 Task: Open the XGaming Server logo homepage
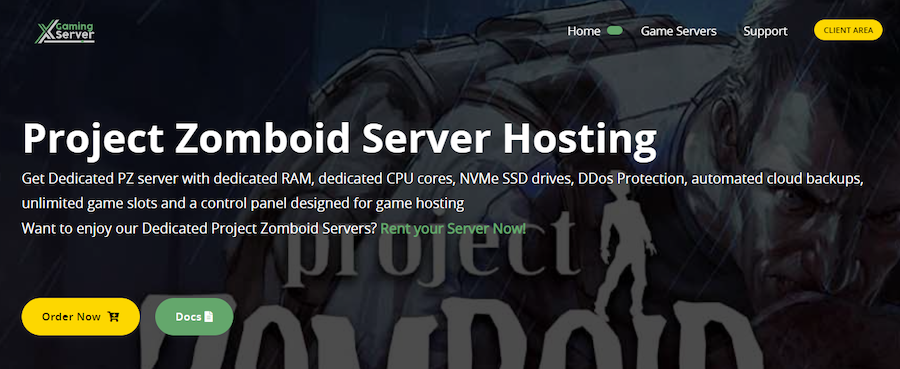65,32
